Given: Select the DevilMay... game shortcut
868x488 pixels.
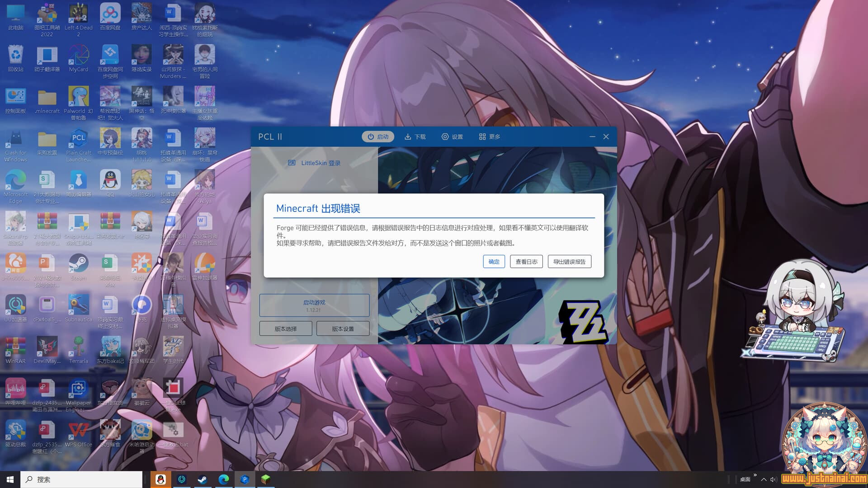Looking at the screenshot, I should pos(47,351).
